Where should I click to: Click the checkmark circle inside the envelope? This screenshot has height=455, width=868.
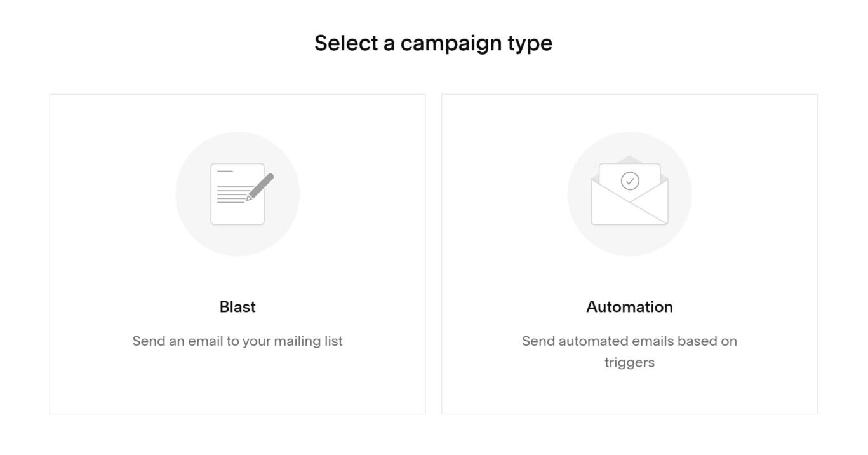click(630, 181)
